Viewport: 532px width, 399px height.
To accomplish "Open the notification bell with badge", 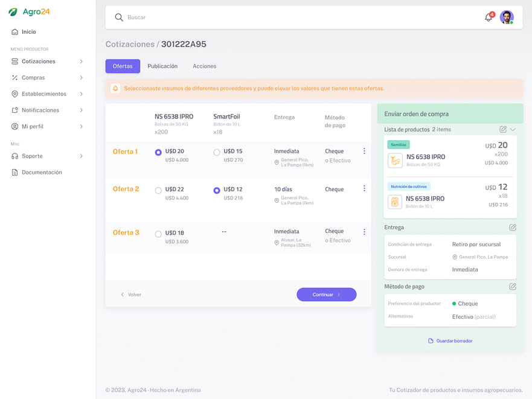I will (x=489, y=17).
